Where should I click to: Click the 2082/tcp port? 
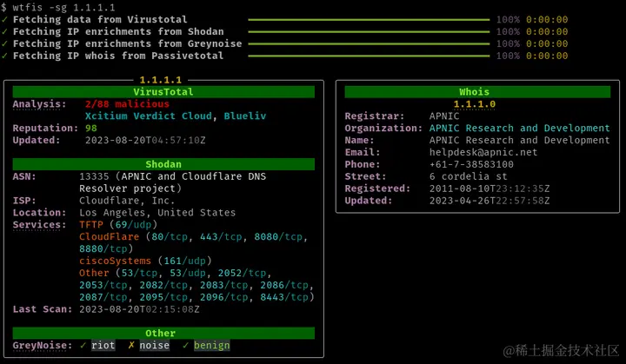click(163, 285)
